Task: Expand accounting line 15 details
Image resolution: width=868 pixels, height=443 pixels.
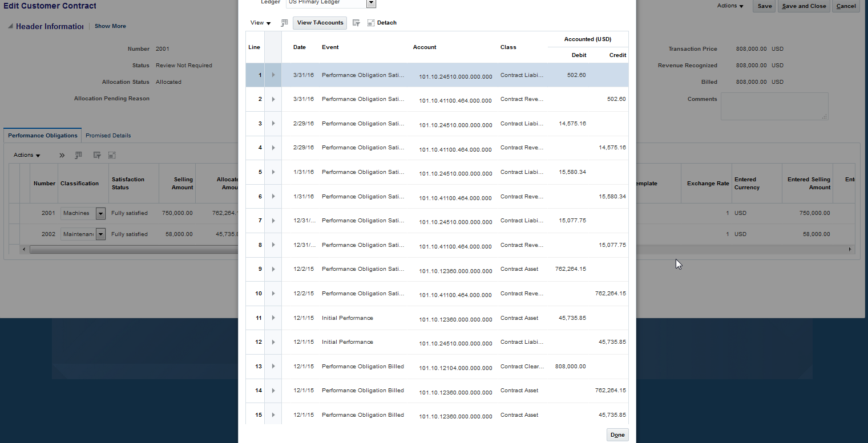Action: (x=273, y=414)
